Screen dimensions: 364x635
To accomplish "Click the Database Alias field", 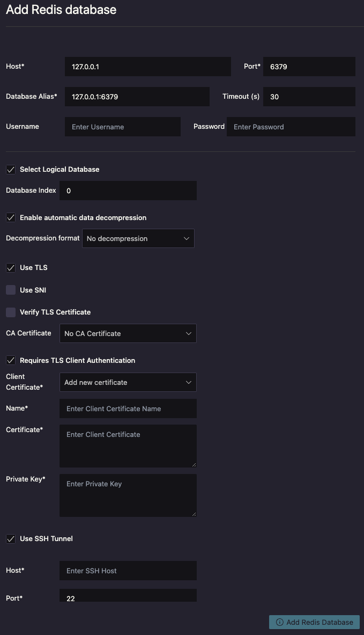I will (137, 97).
